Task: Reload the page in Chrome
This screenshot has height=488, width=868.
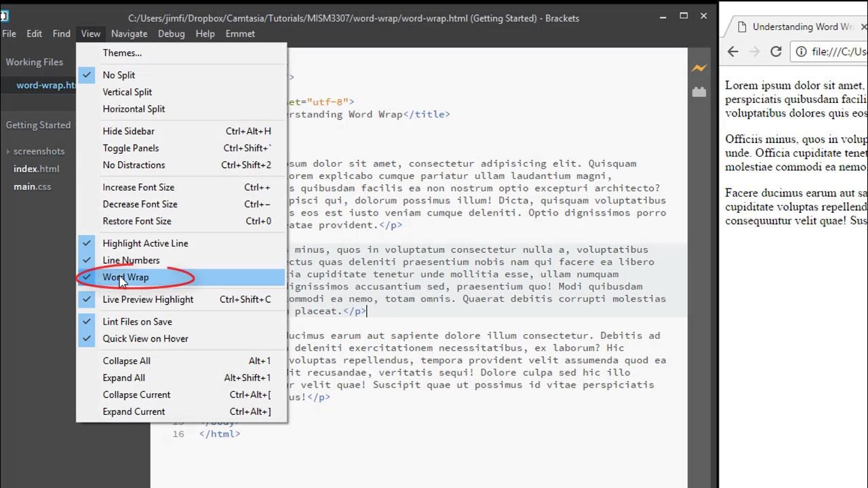Action: [776, 52]
